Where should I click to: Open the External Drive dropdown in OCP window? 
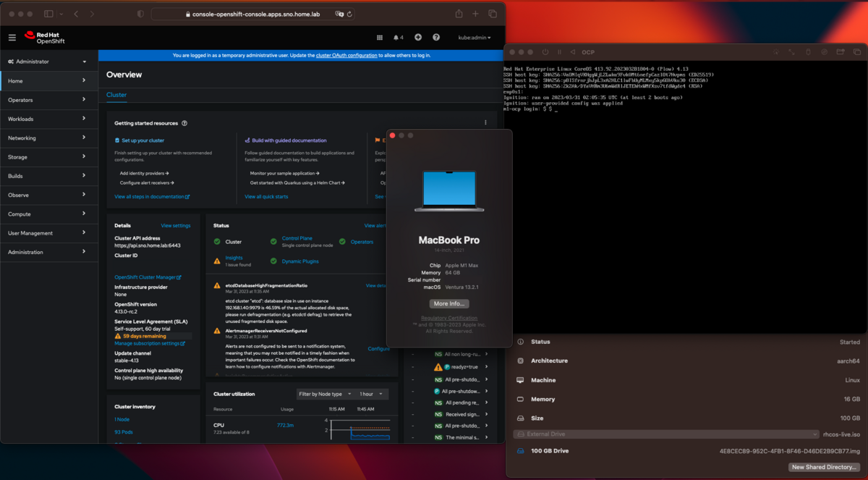click(666, 434)
